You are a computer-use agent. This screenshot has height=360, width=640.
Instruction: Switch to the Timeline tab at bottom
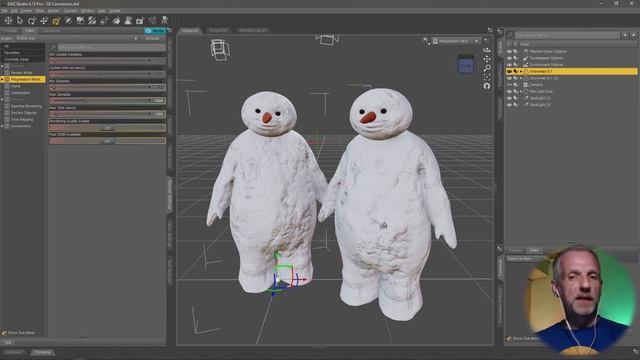42,352
